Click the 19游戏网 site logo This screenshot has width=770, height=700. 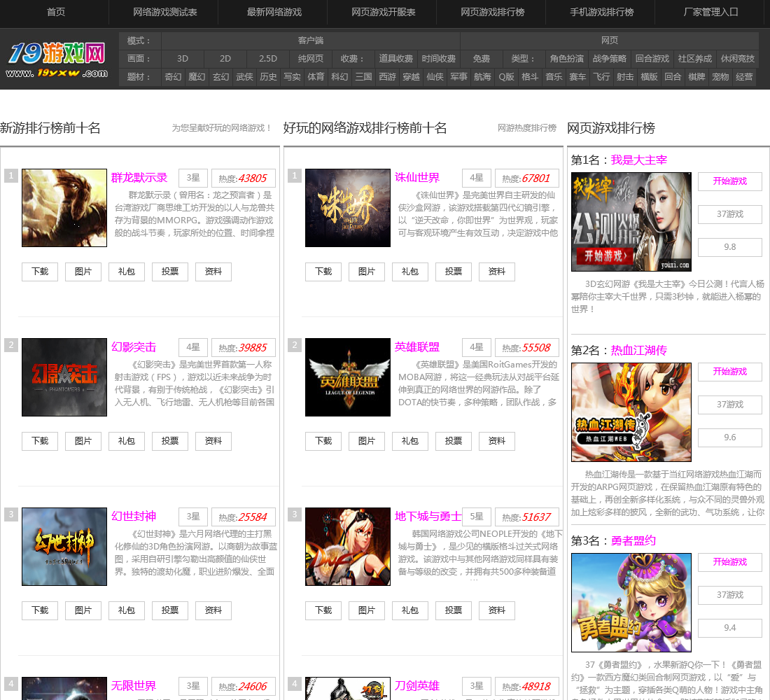[57, 60]
